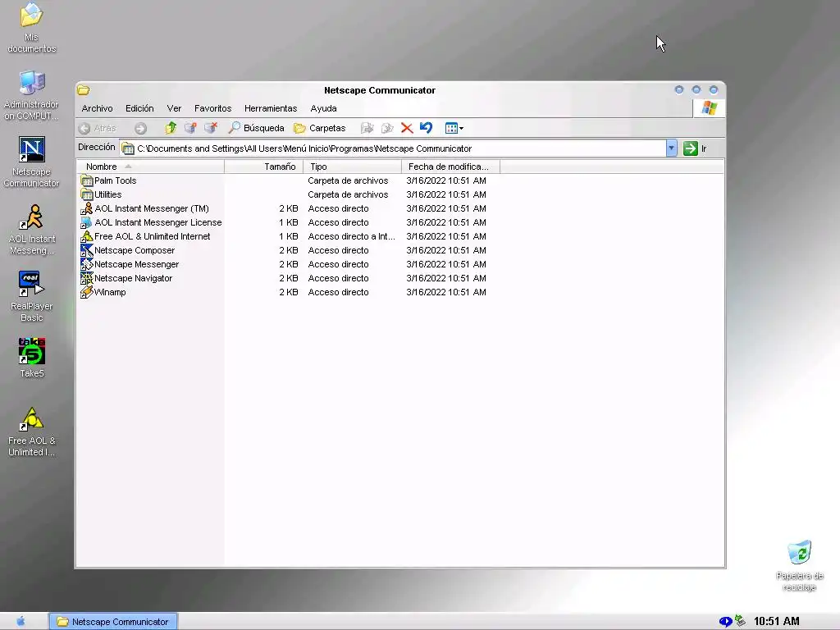
Task: Click the blue Undo arrow icon
Action: coord(427,128)
